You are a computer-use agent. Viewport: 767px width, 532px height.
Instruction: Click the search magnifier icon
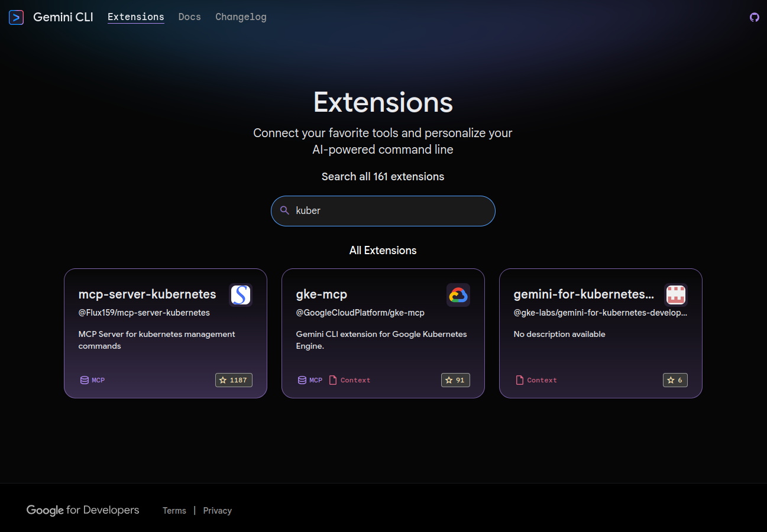coord(284,210)
